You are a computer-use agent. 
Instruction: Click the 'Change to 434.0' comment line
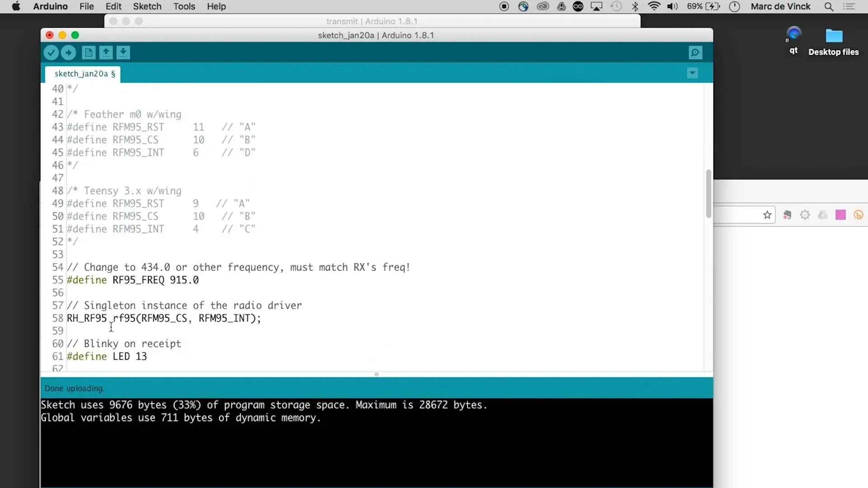pos(239,267)
